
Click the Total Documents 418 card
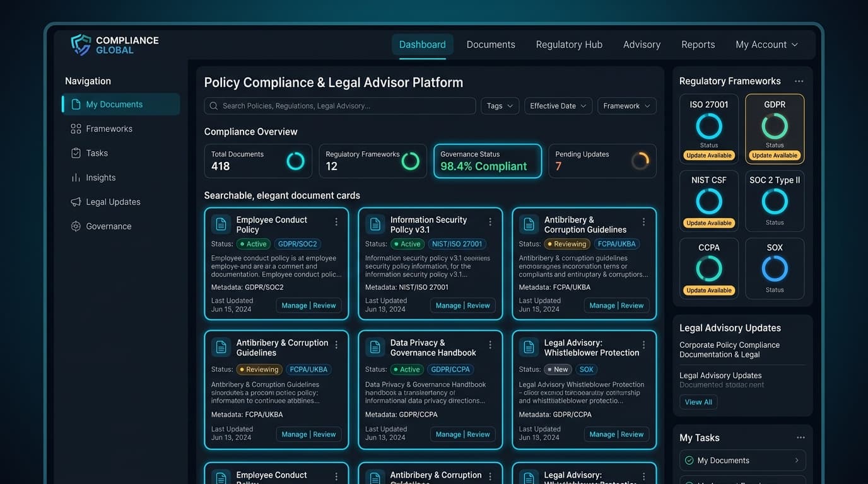[x=258, y=161]
